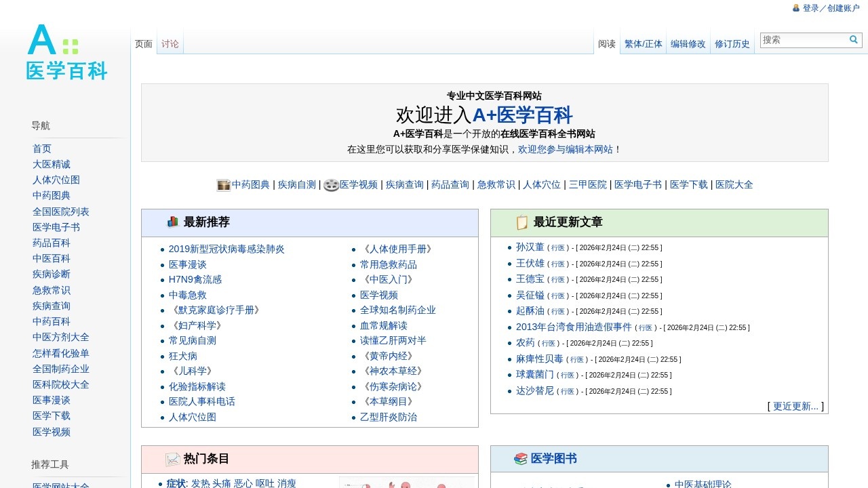This screenshot has height=488, width=868.
Task: Switch to 繁体/正体 view
Action: tap(643, 43)
